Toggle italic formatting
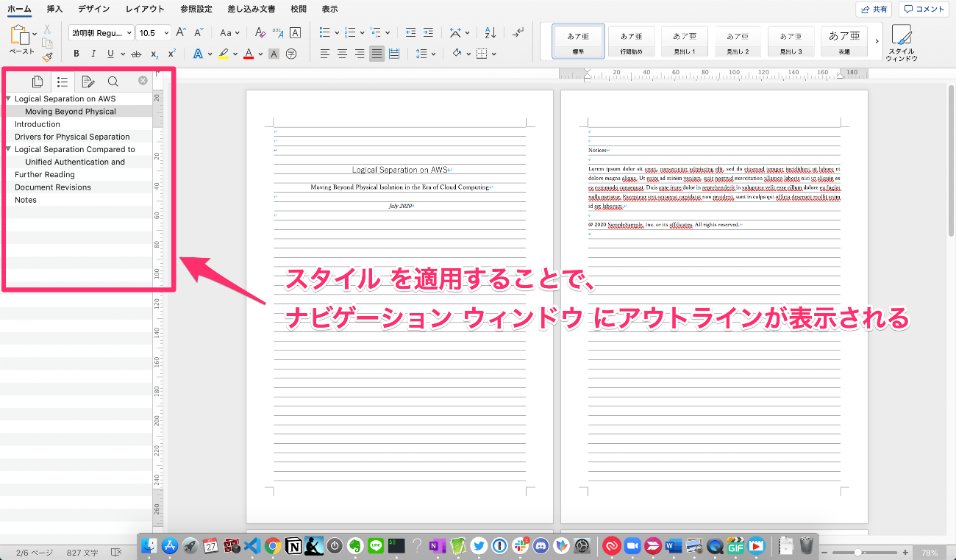The width and height of the screenshot is (956, 560). (x=93, y=54)
